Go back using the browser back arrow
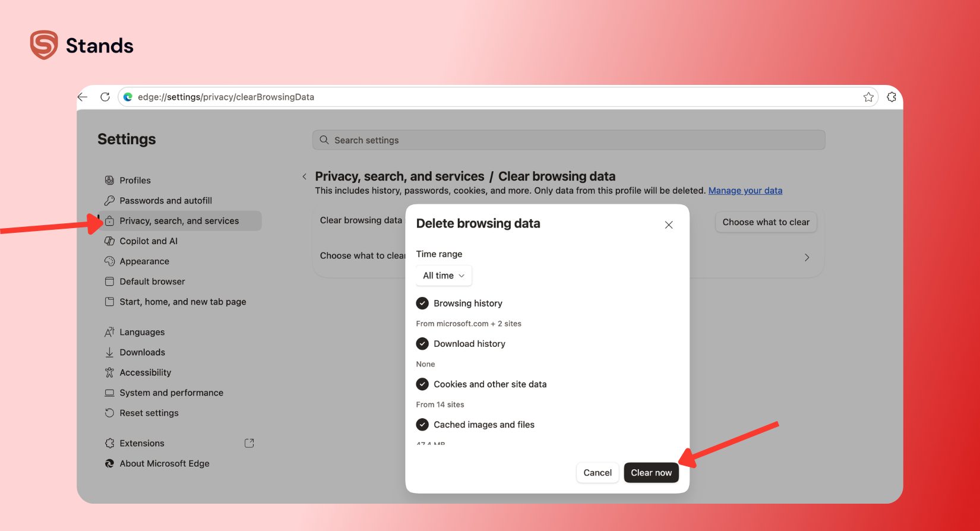 [x=83, y=97]
